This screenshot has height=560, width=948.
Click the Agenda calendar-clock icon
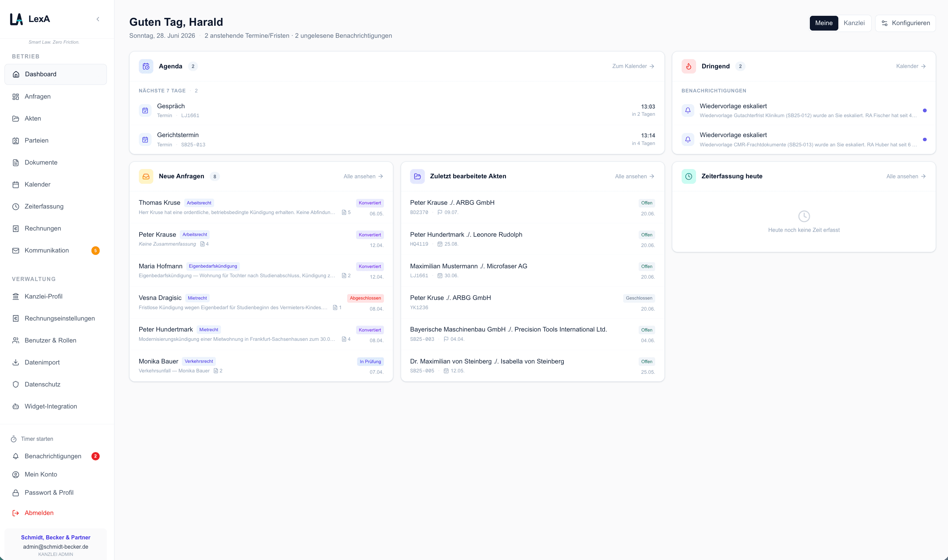pyautogui.click(x=146, y=66)
